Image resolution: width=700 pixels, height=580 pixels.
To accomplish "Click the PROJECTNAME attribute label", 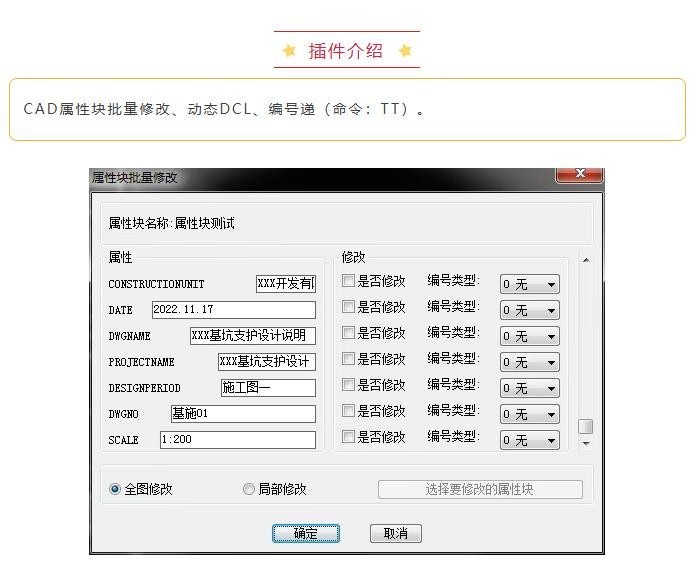I will coord(141,362).
